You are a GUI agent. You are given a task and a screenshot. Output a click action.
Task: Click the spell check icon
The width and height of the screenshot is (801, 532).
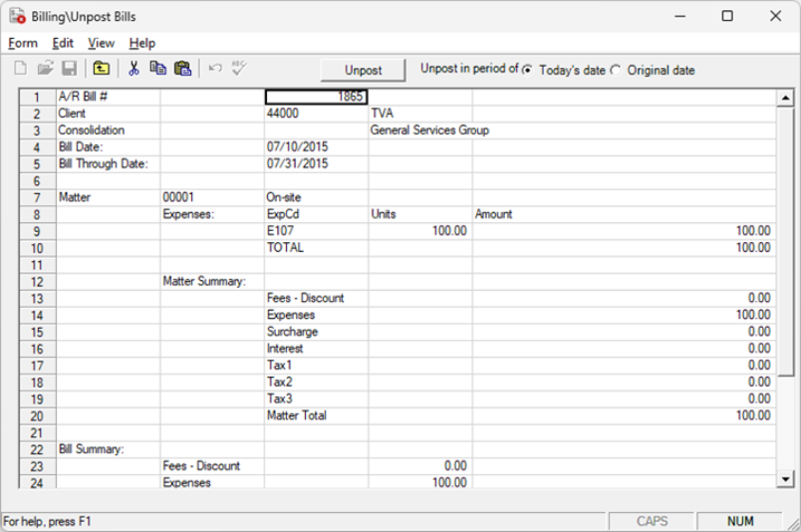click(x=239, y=69)
